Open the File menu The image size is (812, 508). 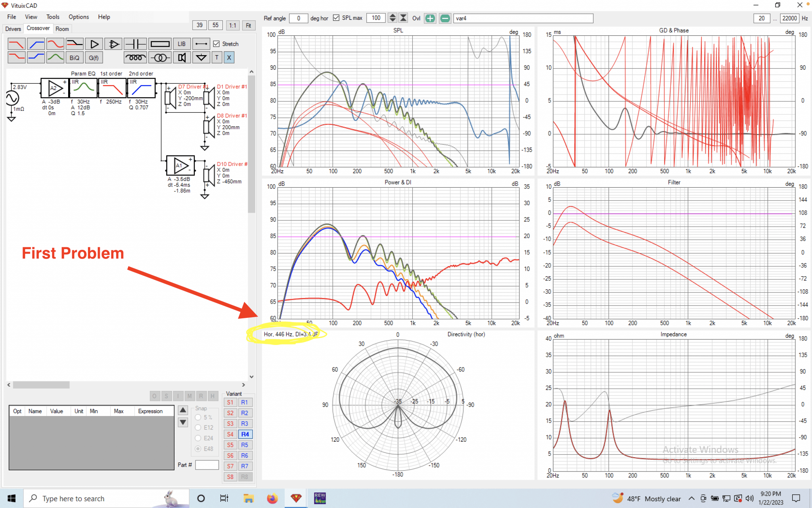point(12,17)
